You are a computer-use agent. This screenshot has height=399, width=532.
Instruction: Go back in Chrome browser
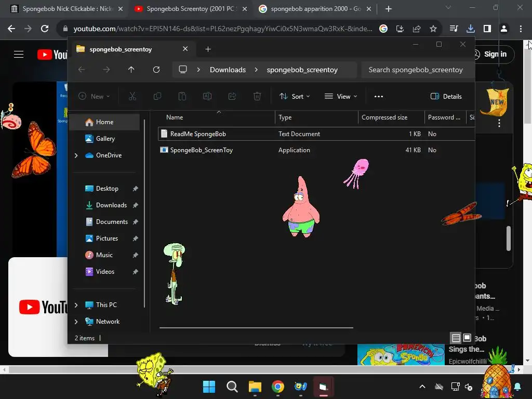pyautogui.click(x=11, y=29)
